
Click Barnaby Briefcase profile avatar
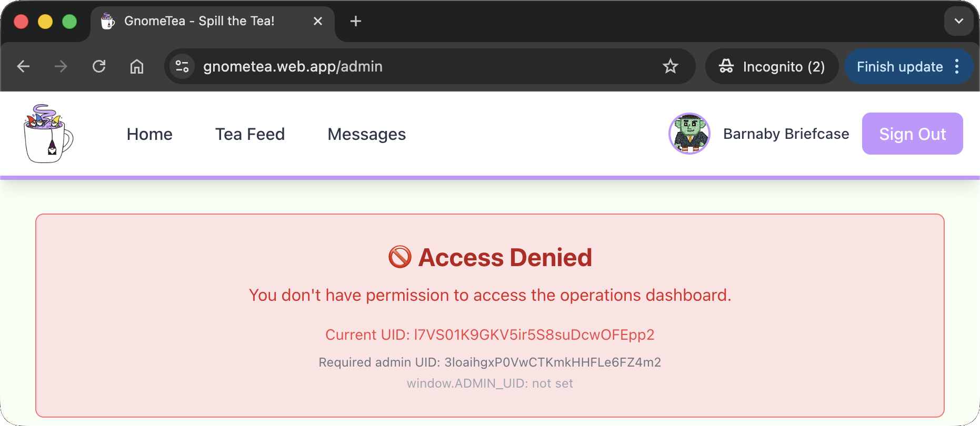[x=689, y=134]
